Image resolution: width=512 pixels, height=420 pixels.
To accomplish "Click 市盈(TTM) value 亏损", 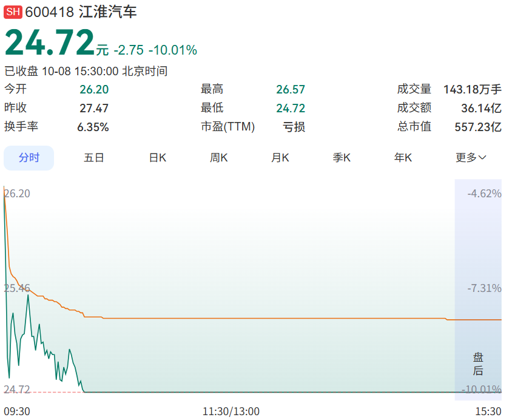I will click(294, 127).
